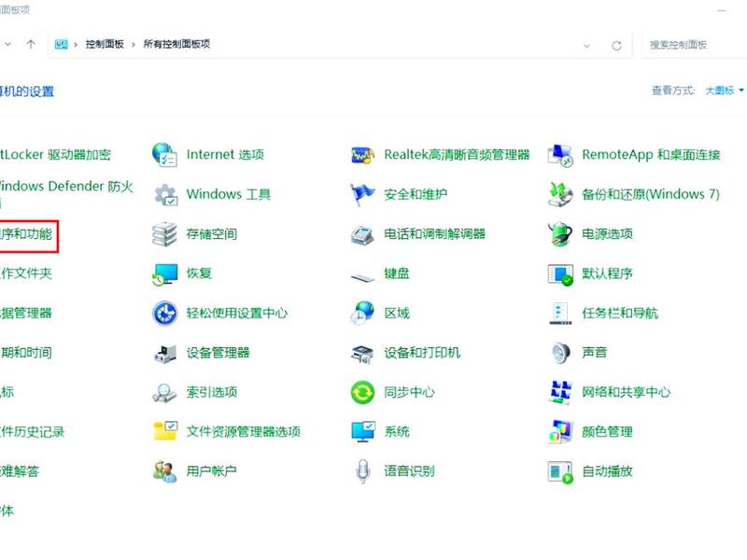Open 声音 speaker icon
Viewport: 747px width, 560px height.
(561, 353)
